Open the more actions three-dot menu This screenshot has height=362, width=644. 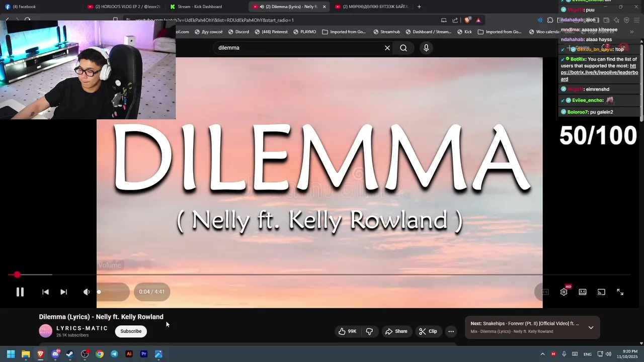pos(451,331)
